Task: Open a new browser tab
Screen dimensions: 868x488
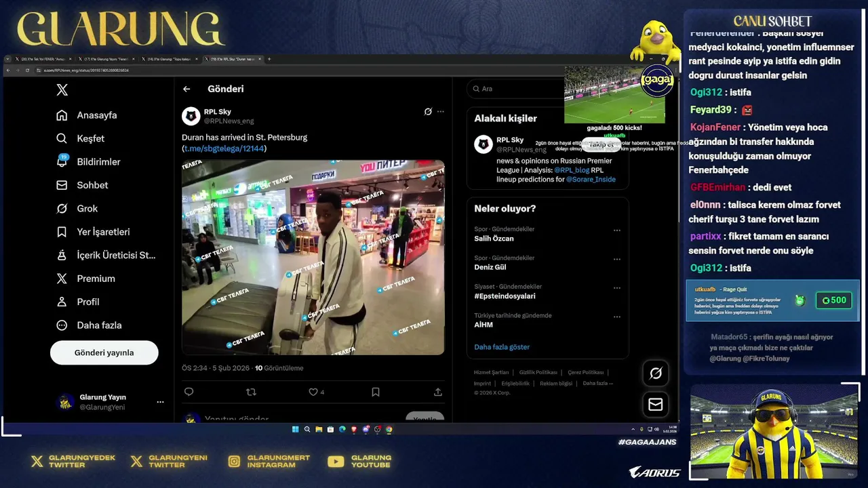Action: pyautogui.click(x=269, y=59)
